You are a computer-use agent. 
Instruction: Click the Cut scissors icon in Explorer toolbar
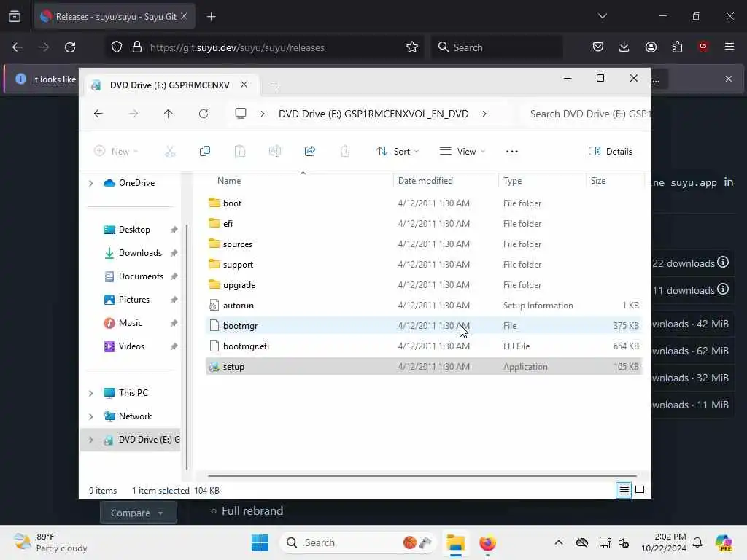[x=170, y=152]
